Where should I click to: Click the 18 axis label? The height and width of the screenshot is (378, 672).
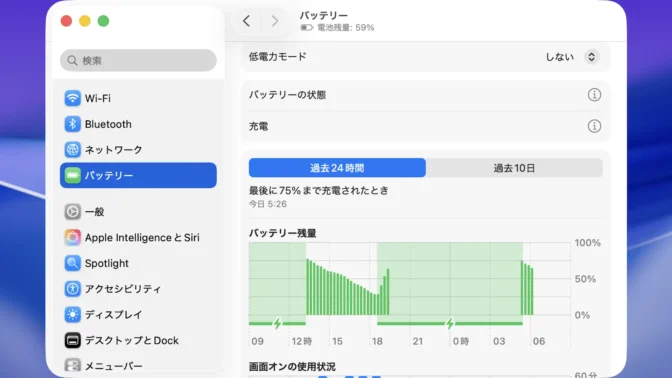click(x=377, y=341)
